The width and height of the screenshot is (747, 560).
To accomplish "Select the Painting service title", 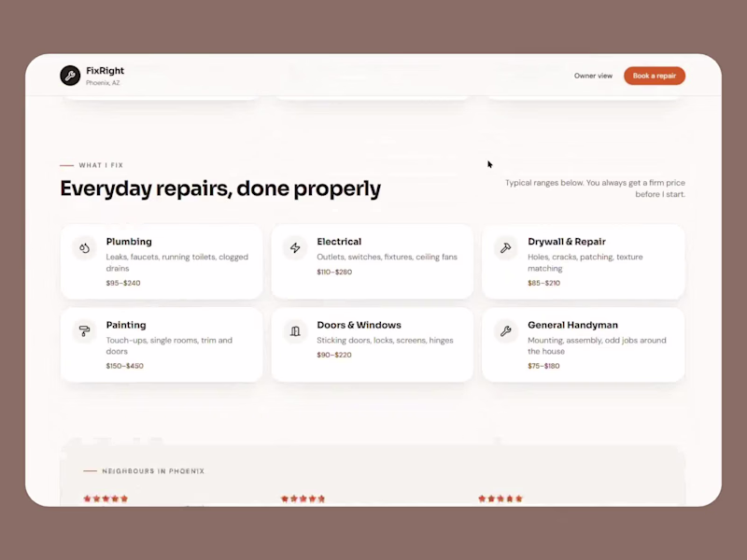I will tap(126, 325).
